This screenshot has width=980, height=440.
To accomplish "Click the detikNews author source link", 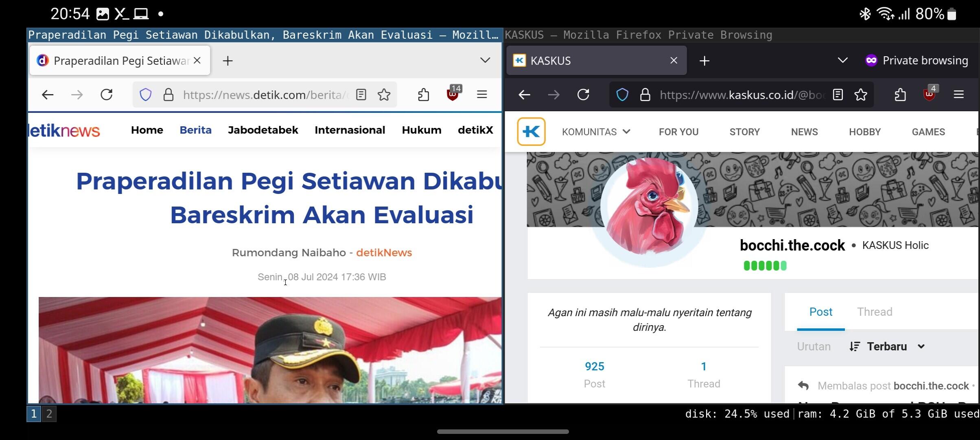I will pyautogui.click(x=384, y=253).
